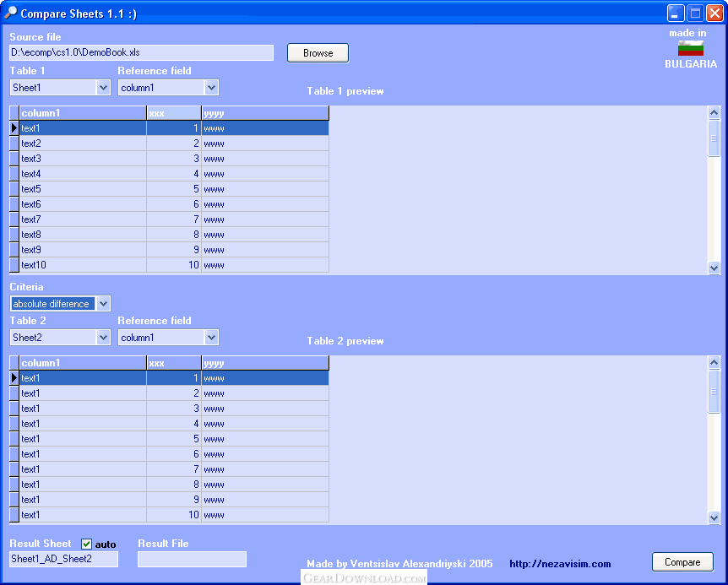Viewport: 728px width, 585px height.
Task: Click value 2 in Table 2 xxx column
Action: [x=174, y=393]
